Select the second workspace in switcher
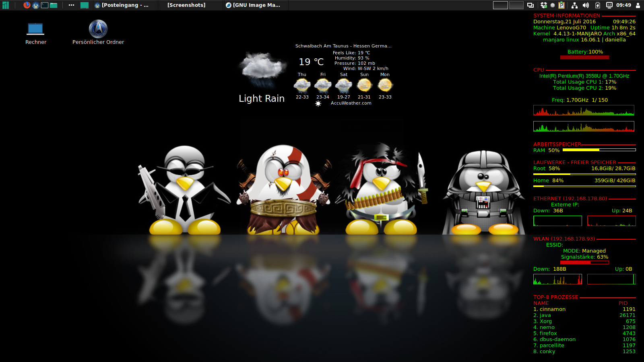The height and width of the screenshot is (362, 644). (516, 5)
